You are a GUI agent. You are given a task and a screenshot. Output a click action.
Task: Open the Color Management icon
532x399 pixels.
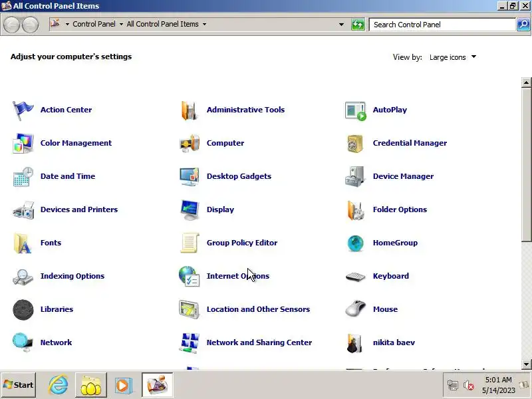pyautogui.click(x=23, y=143)
